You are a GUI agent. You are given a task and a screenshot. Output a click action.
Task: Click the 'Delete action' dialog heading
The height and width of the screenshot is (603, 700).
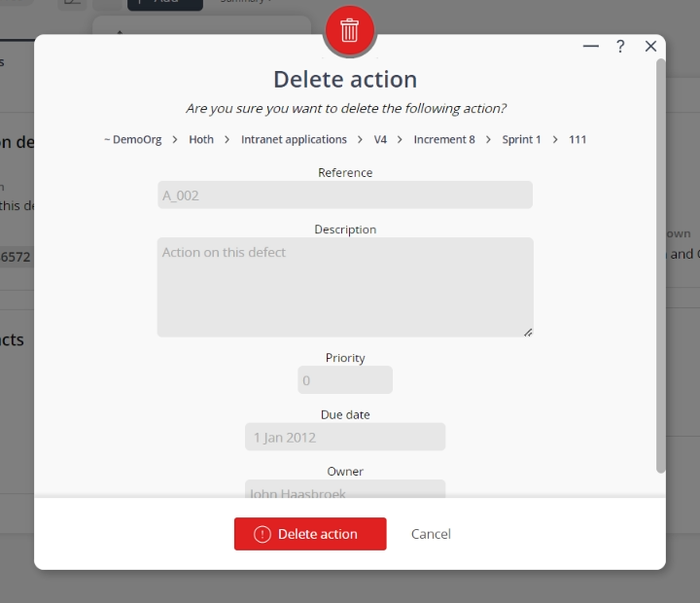[x=345, y=80]
